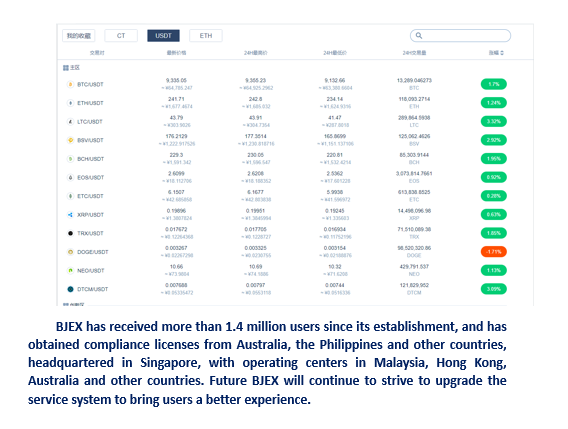Click the green 1.24% change badge
The height and width of the screenshot is (429, 568).
click(x=493, y=103)
